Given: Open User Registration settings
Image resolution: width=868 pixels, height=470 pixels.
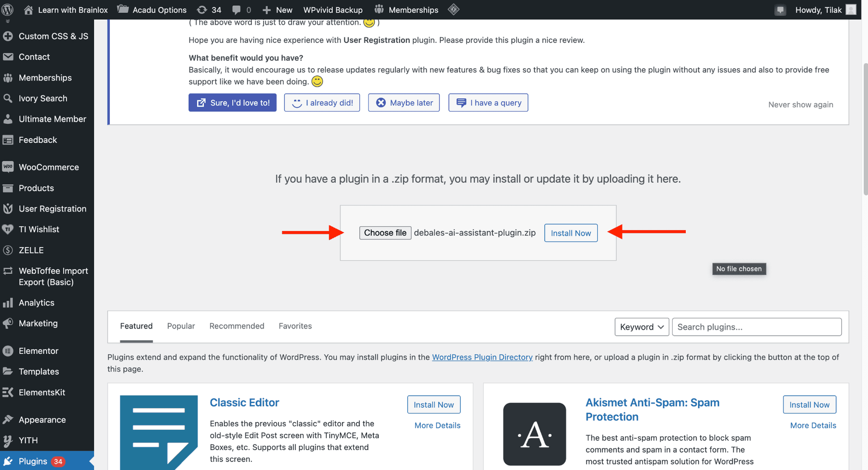Looking at the screenshot, I should (52, 208).
